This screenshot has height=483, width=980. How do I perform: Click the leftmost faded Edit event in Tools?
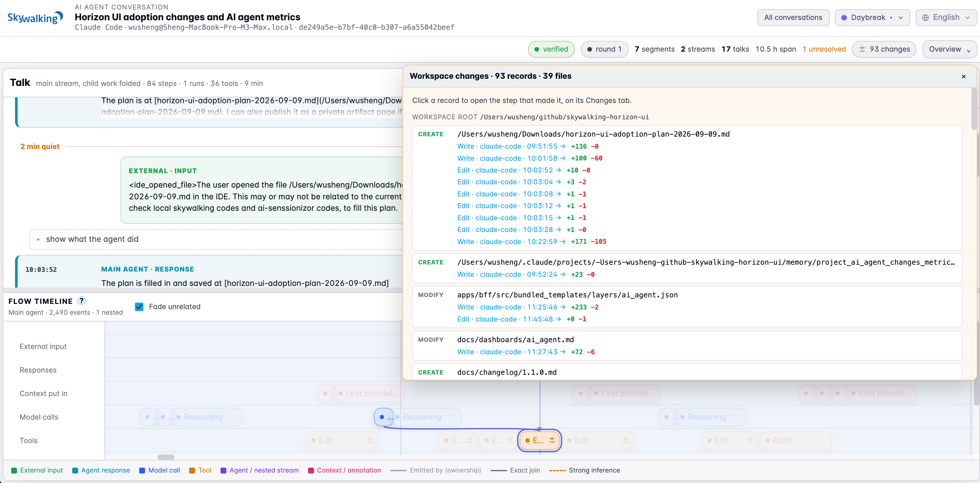point(342,441)
